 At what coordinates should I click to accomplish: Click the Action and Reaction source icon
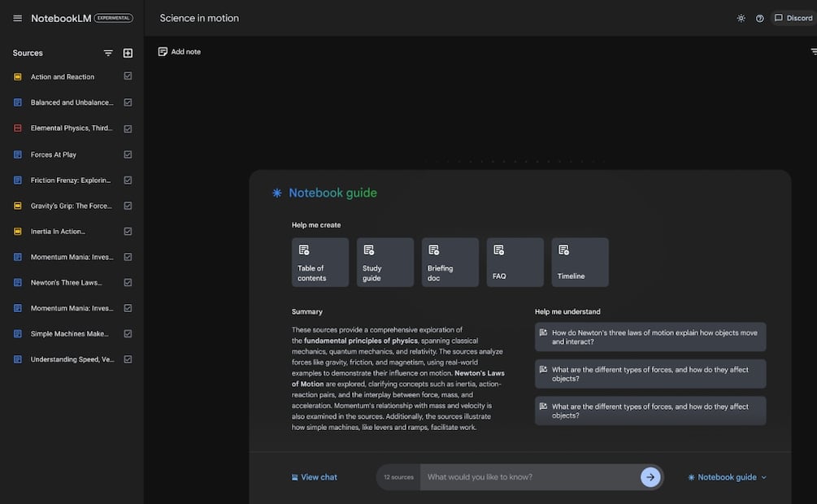(x=18, y=77)
